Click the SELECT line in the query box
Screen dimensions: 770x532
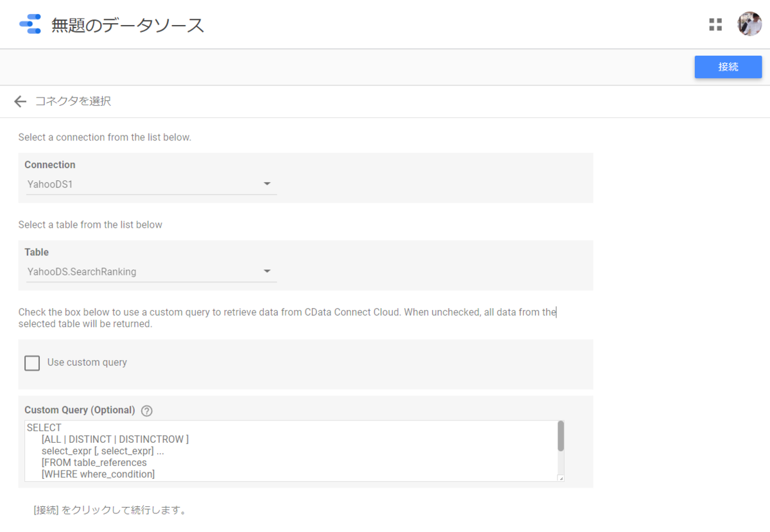click(x=44, y=428)
